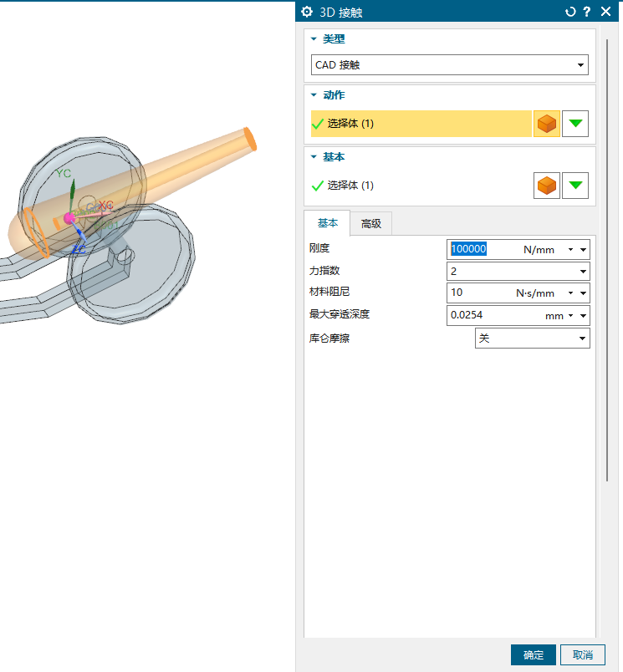The width and height of the screenshot is (623, 672).
Task: Collapse the 基本 selection section
Action: (x=314, y=157)
